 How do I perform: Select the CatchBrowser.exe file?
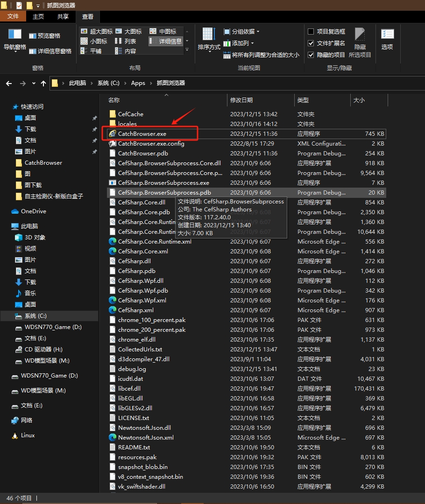[x=246, y=134]
